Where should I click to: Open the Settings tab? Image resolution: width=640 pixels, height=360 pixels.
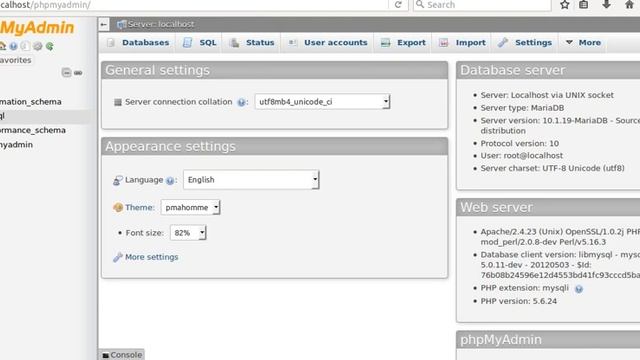click(x=524, y=42)
